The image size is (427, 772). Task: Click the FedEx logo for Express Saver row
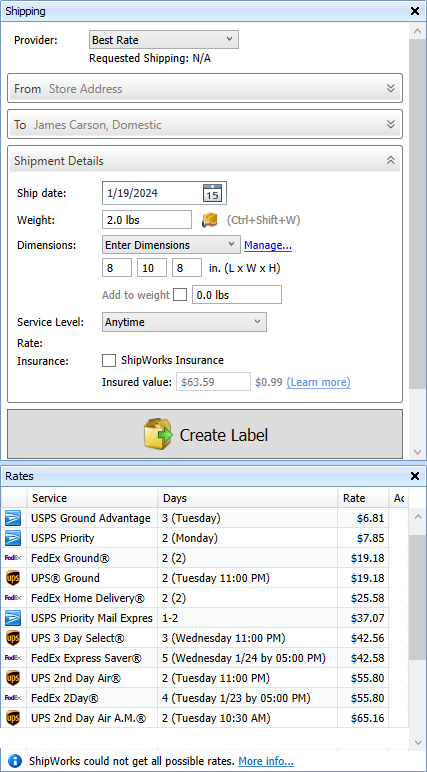point(13,658)
